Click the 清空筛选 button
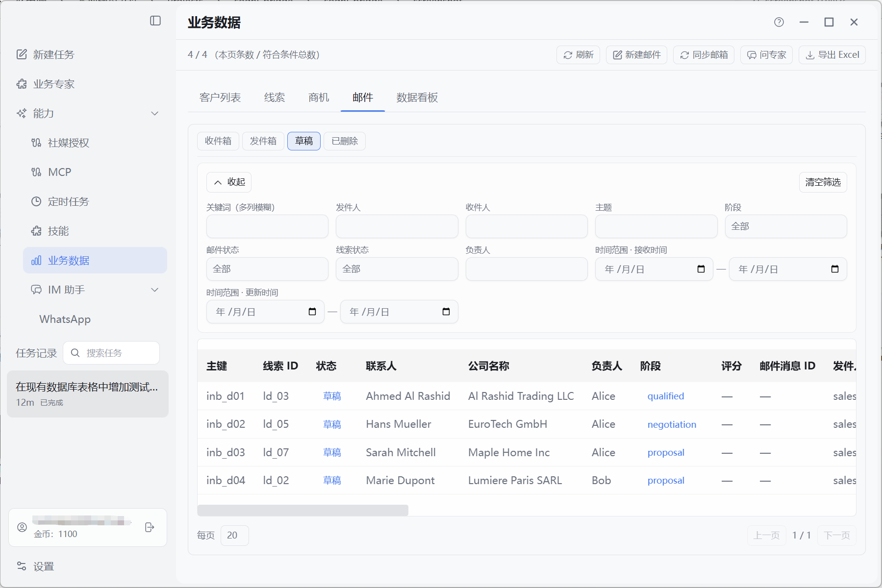This screenshot has height=588, width=882. click(x=823, y=182)
